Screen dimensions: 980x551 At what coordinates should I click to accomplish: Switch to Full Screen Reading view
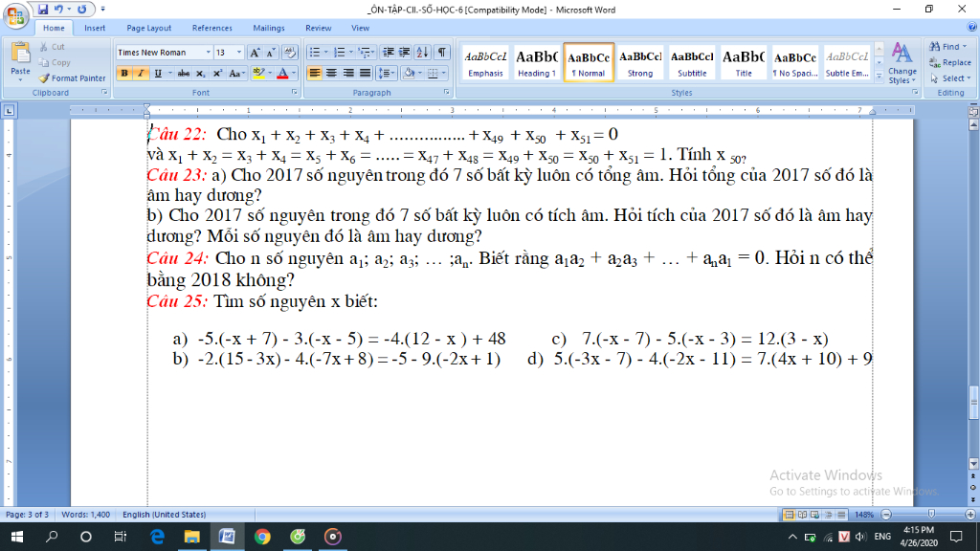pos(802,515)
